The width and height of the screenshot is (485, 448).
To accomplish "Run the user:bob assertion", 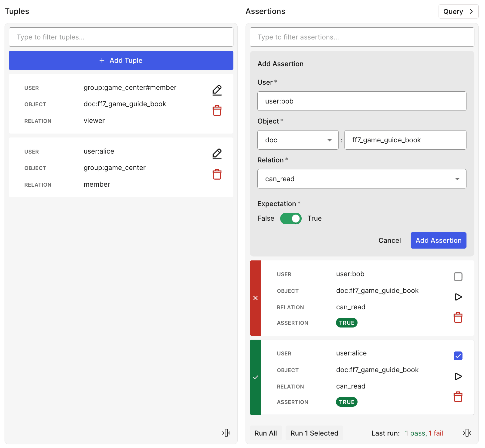I will point(458,297).
